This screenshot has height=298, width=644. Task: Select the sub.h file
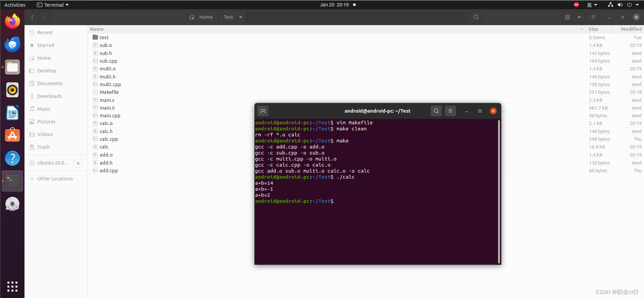click(366, 53)
